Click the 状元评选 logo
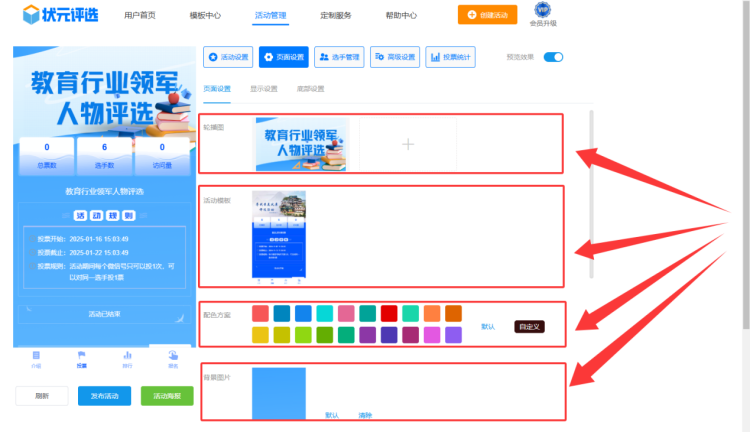 pos(60,15)
